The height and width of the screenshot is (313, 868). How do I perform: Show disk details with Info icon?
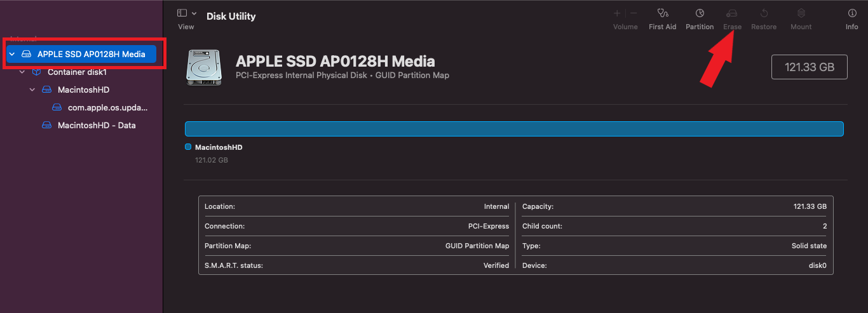point(851,13)
